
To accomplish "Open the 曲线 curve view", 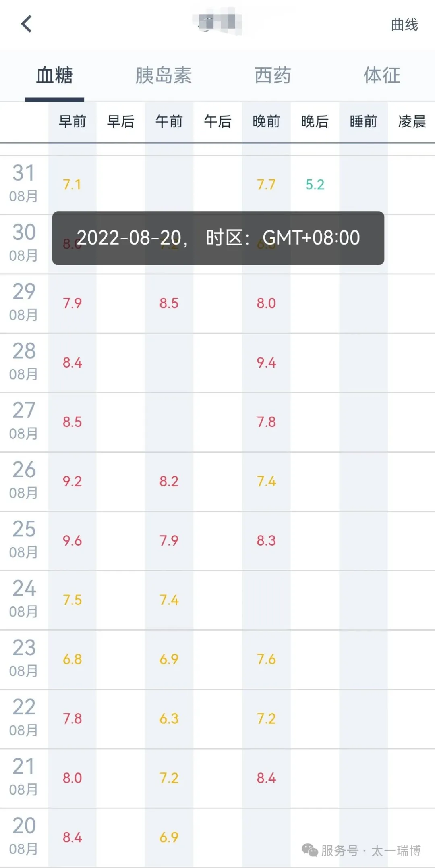I will tap(404, 25).
